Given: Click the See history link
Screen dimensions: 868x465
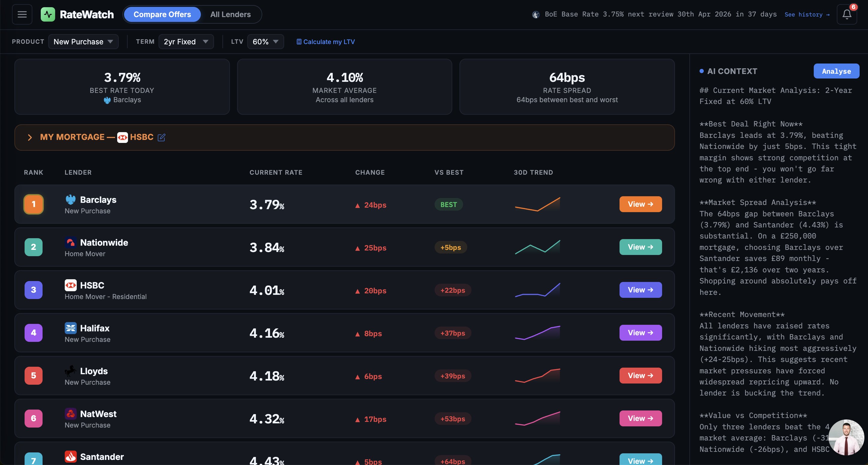Looking at the screenshot, I should pos(807,14).
